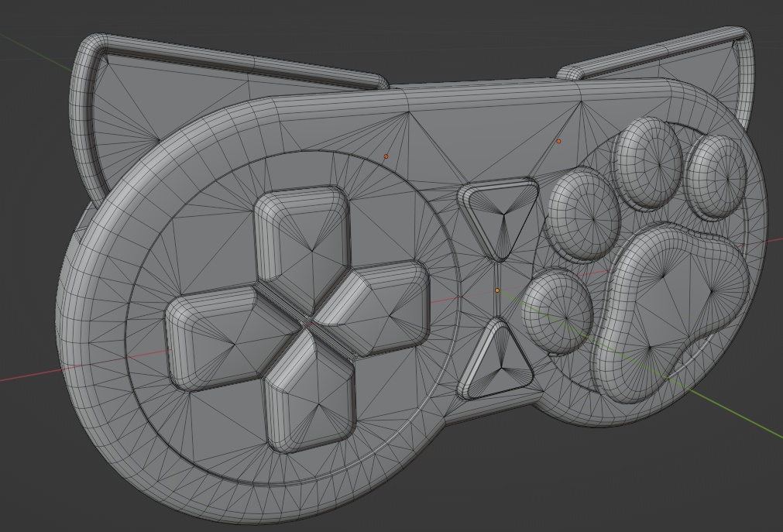Click the orange origin dot between the triangle buttons
Image resolution: width=783 pixels, height=532 pixels.
(x=497, y=290)
